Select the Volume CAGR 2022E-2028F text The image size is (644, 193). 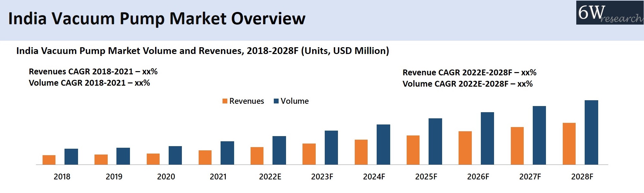[467, 84]
